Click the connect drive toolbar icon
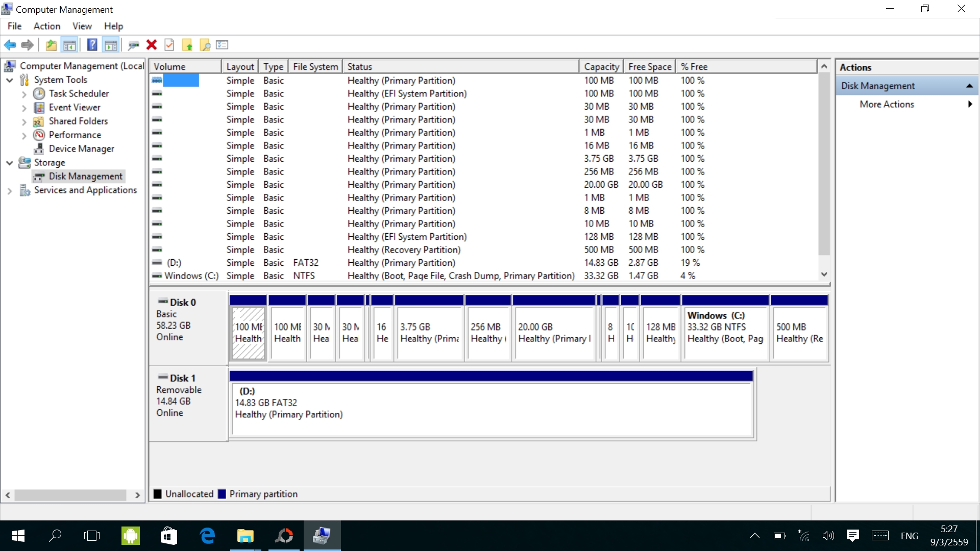This screenshot has height=551, width=980. [x=134, y=45]
